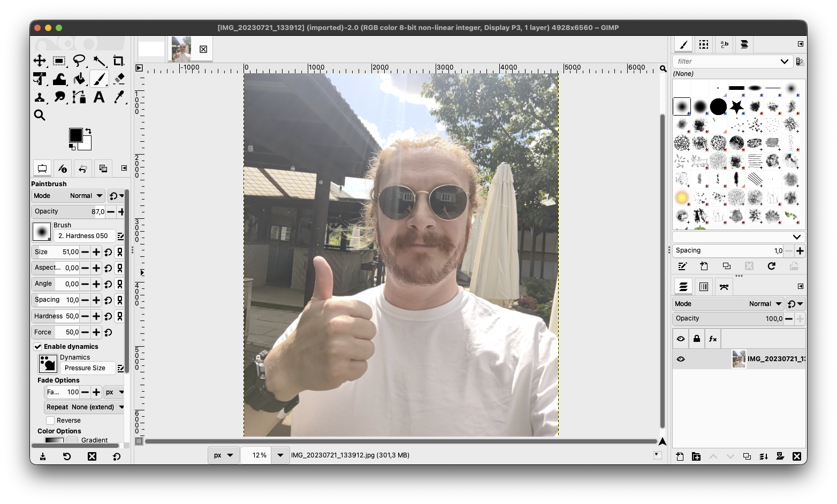Swap foreground and background colors

[88, 131]
